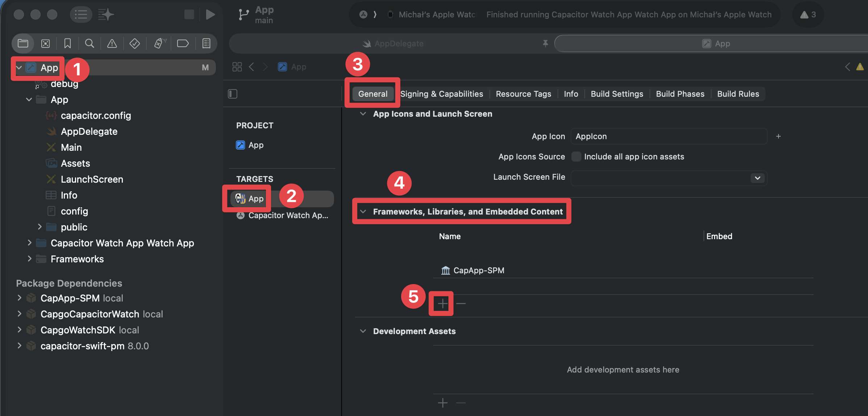868x416 pixels.
Task: Click the pin icon on AppDelegate tab
Action: [x=545, y=43]
